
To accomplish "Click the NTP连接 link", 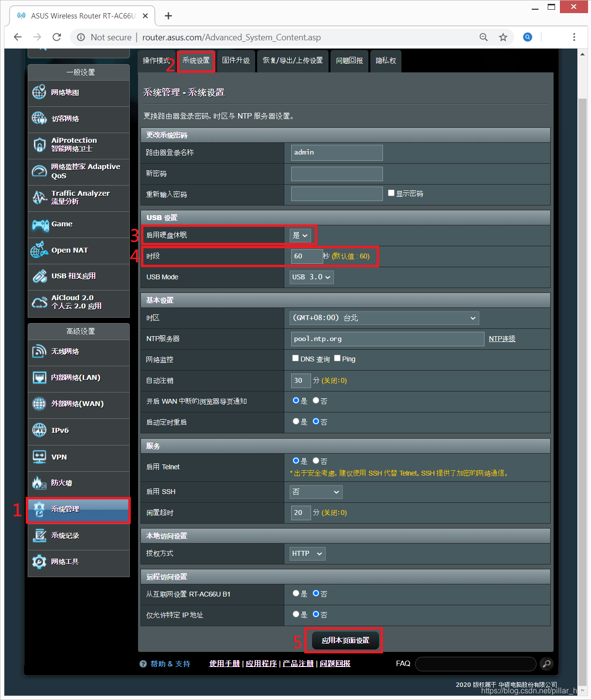I will click(502, 339).
